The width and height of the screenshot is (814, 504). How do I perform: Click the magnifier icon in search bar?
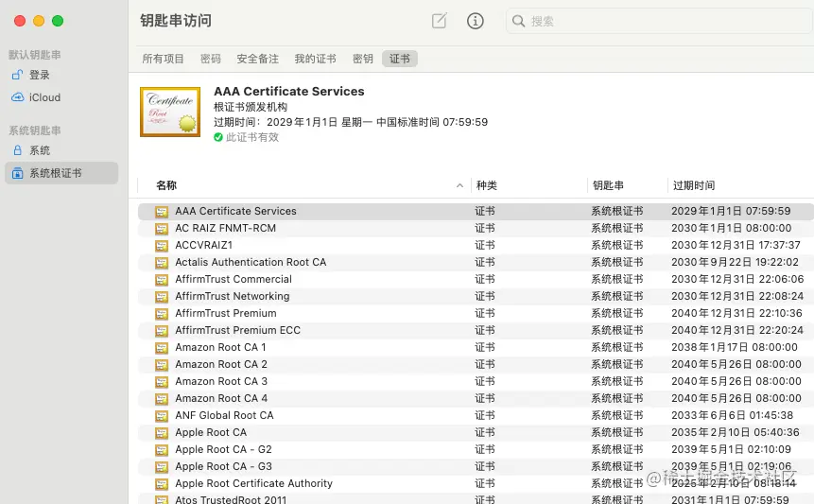click(x=518, y=21)
